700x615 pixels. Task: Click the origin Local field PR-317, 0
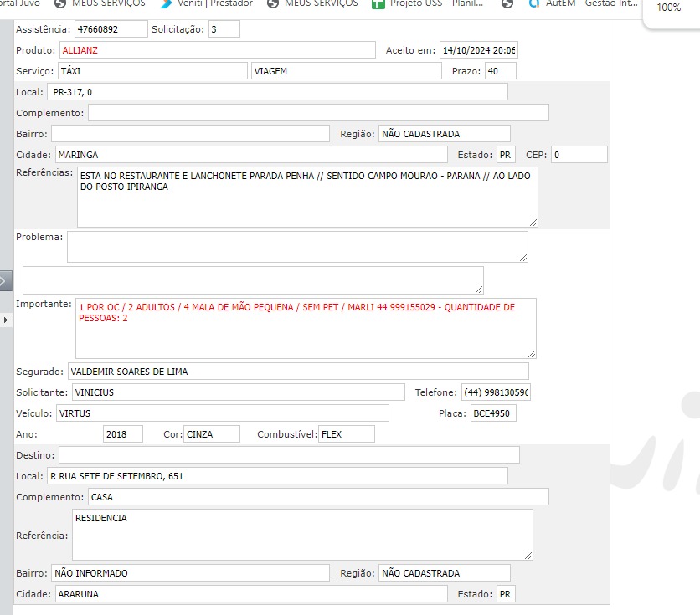point(277,92)
